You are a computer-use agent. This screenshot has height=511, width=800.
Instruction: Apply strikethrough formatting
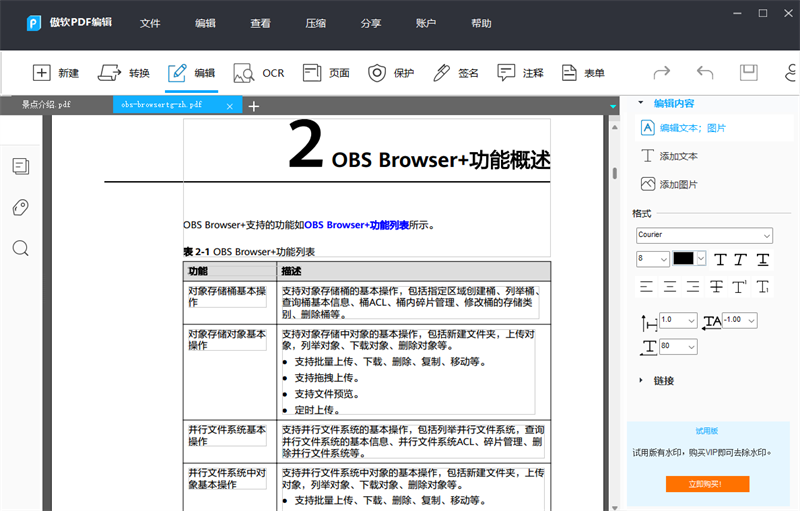(716, 287)
